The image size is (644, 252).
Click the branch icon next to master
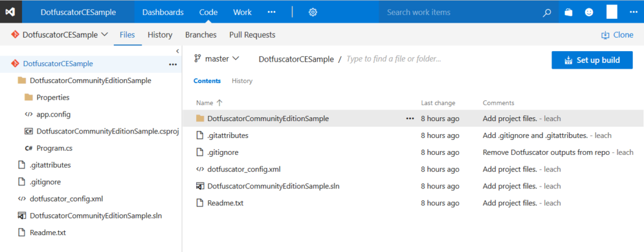pos(197,59)
